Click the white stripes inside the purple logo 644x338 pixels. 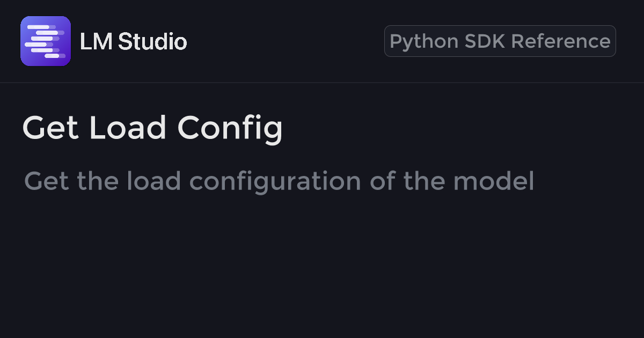pyautogui.click(x=43, y=41)
